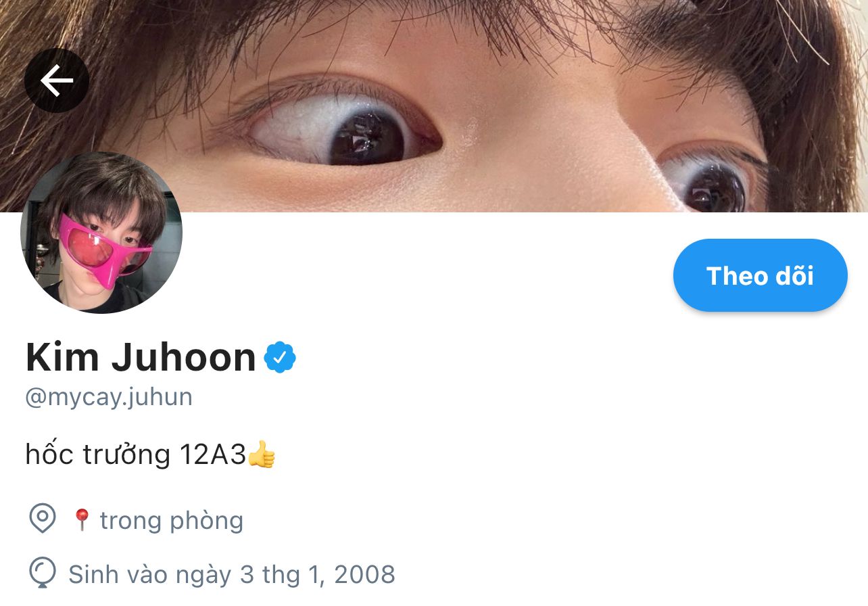Viewport: 868px width, 606px height.
Task: Tap the blue verified badge
Action: coord(280,358)
